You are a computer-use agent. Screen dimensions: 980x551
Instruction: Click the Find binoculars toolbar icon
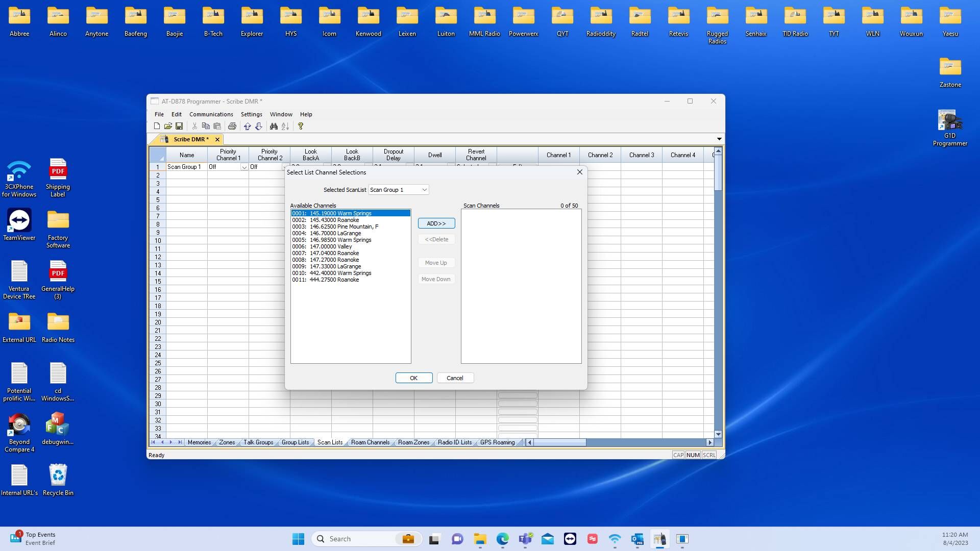[x=274, y=126]
